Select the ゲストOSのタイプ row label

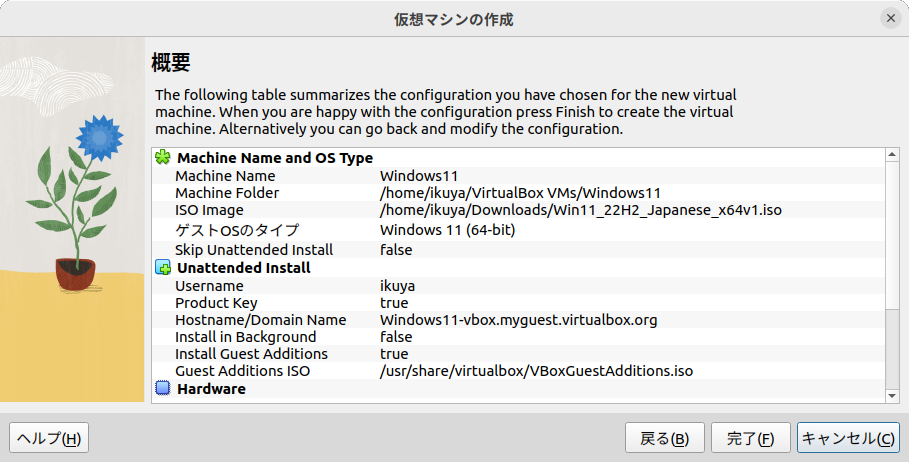coord(237,230)
